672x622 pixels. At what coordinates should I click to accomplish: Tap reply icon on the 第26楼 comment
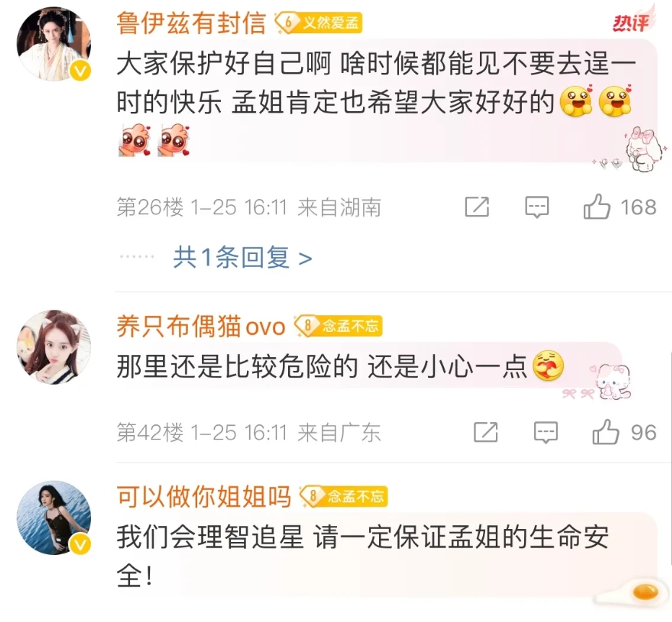click(537, 207)
